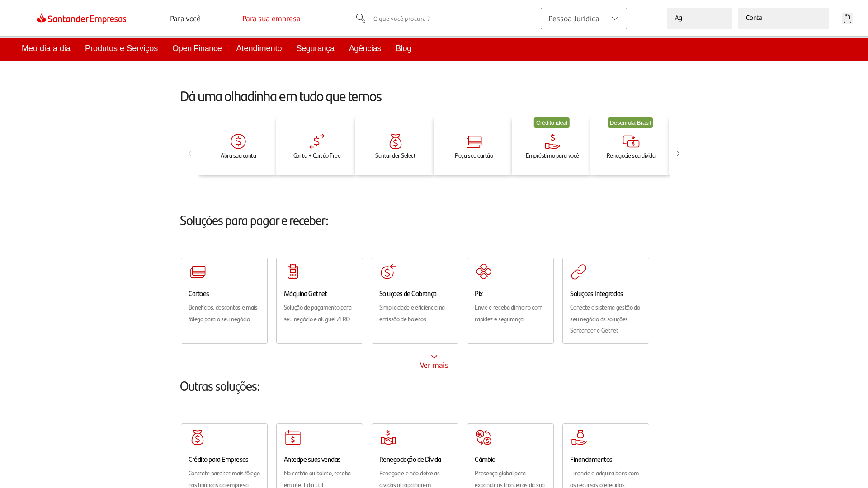
Task: Open the Atendimento menu
Action: tap(259, 48)
